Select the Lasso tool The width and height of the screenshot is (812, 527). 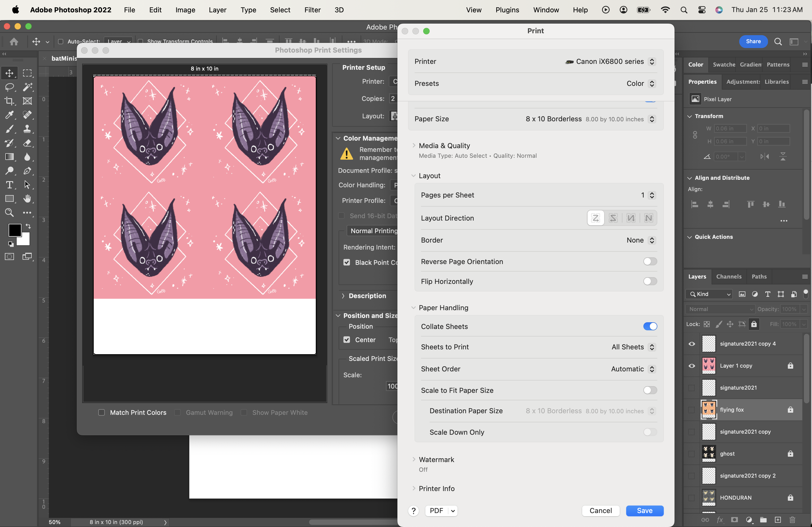tap(9, 87)
